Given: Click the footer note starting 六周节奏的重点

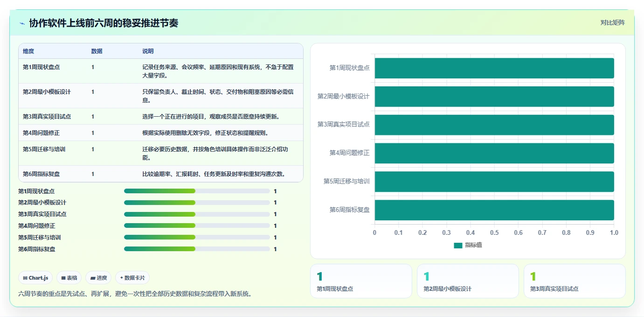Looking at the screenshot, I should pos(135,294).
